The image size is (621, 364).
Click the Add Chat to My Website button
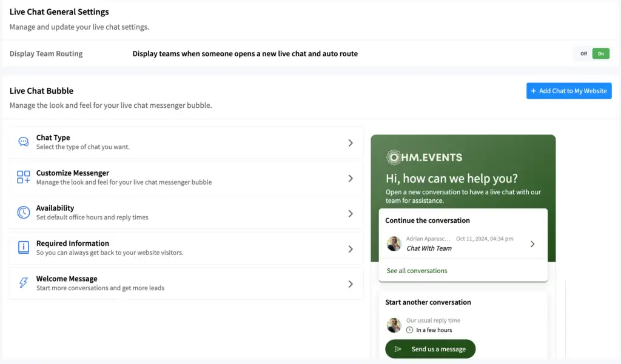click(568, 90)
